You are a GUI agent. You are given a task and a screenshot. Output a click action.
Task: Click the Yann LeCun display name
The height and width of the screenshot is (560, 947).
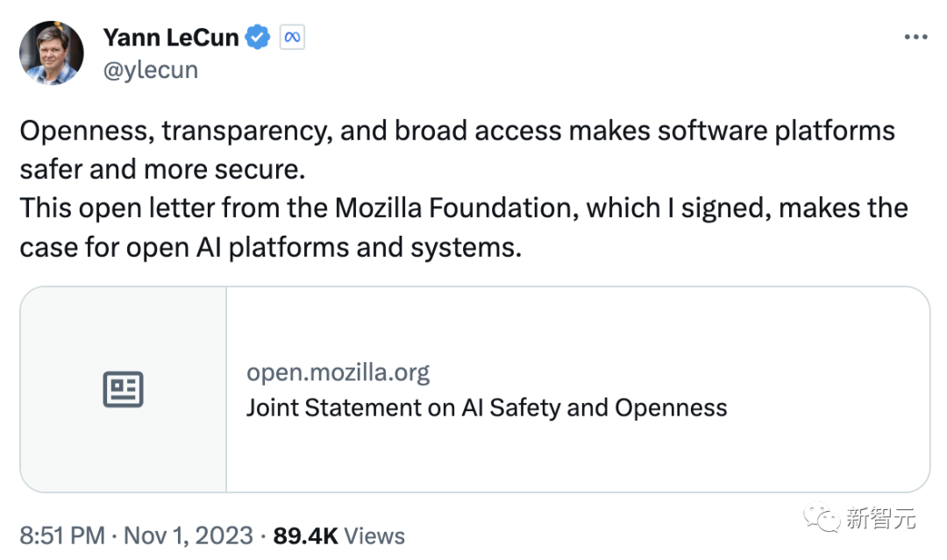coord(171,38)
